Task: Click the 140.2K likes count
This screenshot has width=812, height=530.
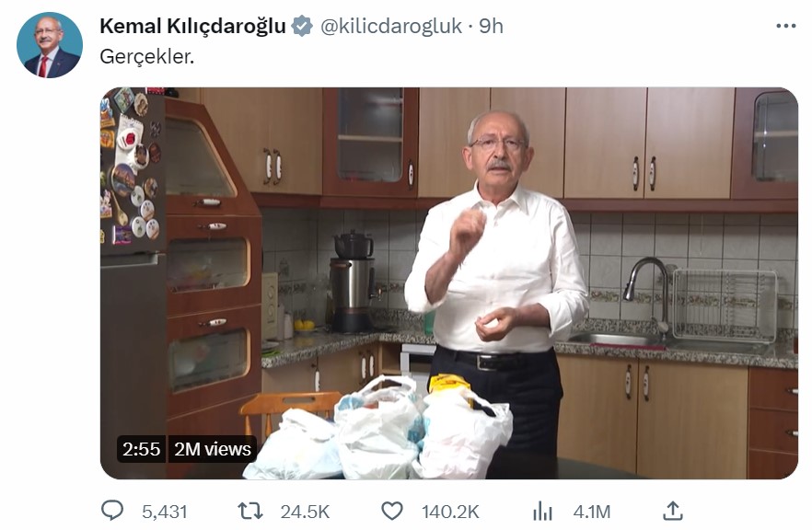Action: click(450, 512)
